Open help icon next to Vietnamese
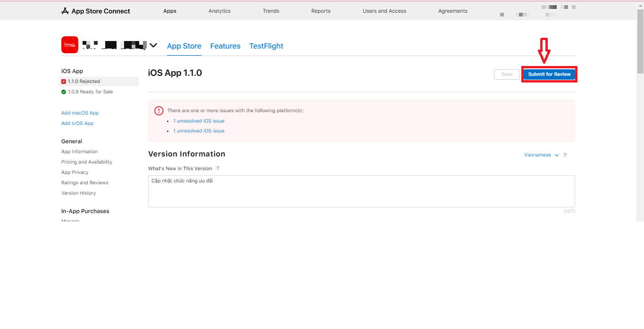Image resolution: width=644 pixels, height=329 pixels. coord(565,155)
